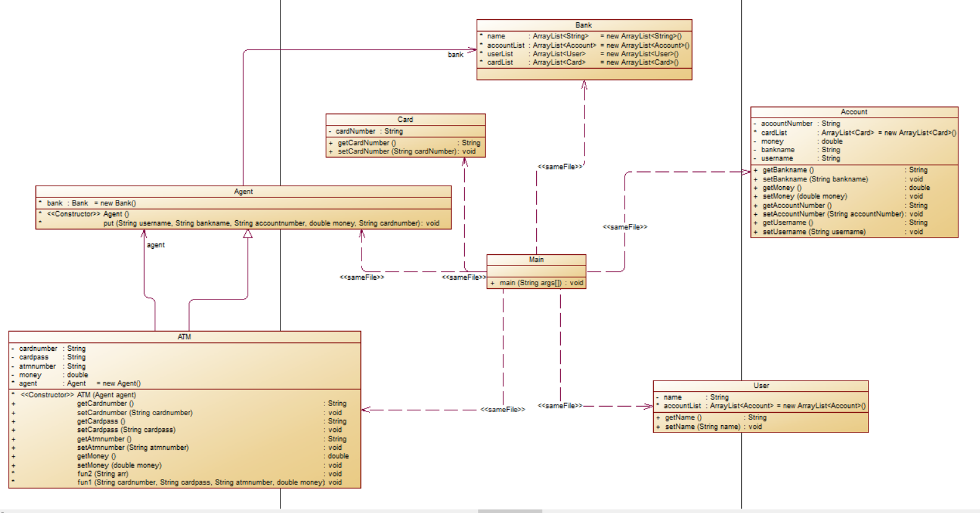Select the User class title

tap(761, 386)
